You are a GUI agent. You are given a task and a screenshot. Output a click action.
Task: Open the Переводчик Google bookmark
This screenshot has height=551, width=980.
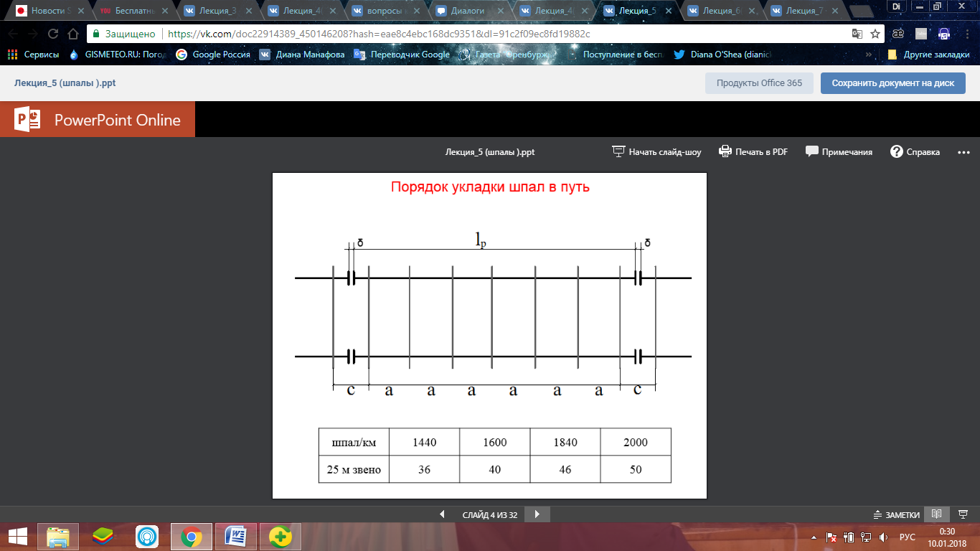coord(402,55)
